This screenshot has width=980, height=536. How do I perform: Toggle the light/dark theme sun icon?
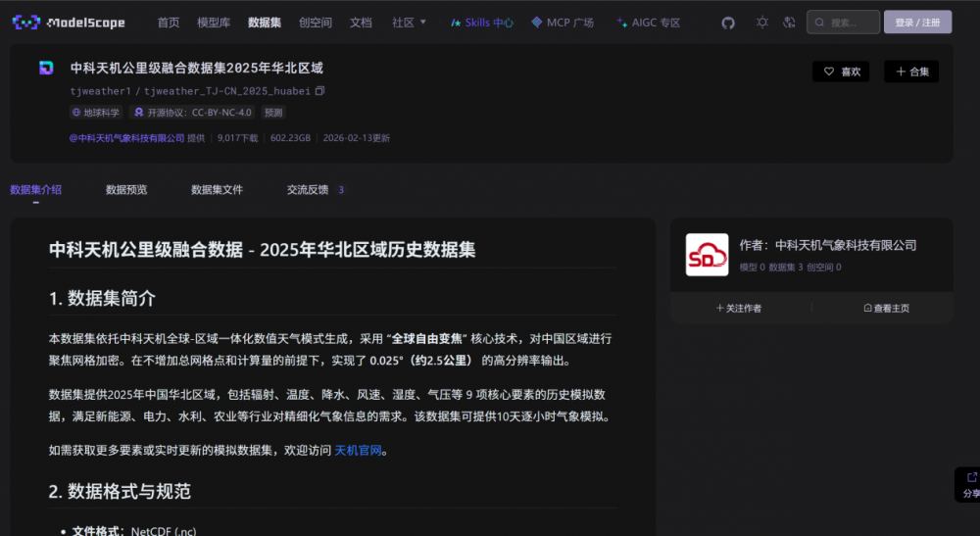[761, 23]
